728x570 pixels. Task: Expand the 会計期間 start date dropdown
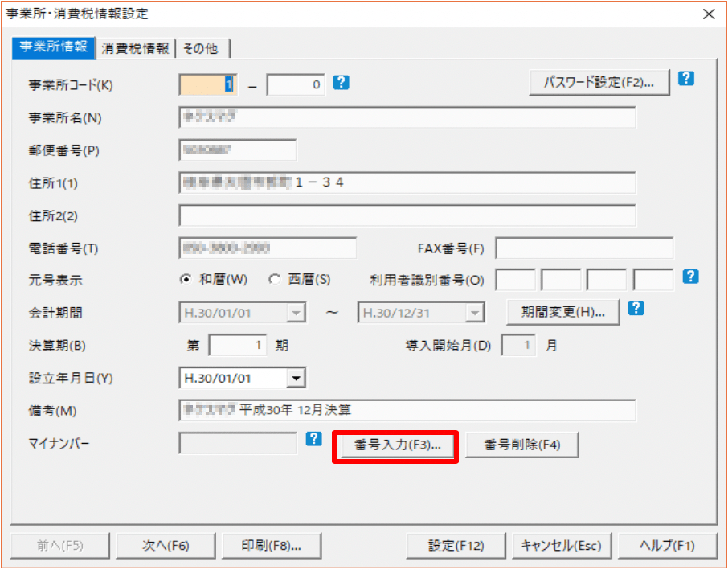click(x=295, y=313)
